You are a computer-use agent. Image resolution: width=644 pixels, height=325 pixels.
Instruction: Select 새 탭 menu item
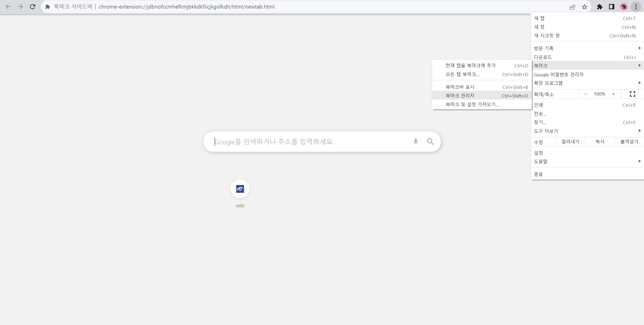pos(587,18)
